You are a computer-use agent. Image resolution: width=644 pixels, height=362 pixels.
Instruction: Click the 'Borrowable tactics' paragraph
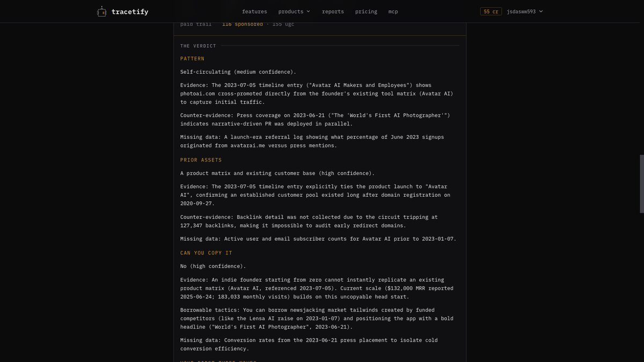pos(317,319)
